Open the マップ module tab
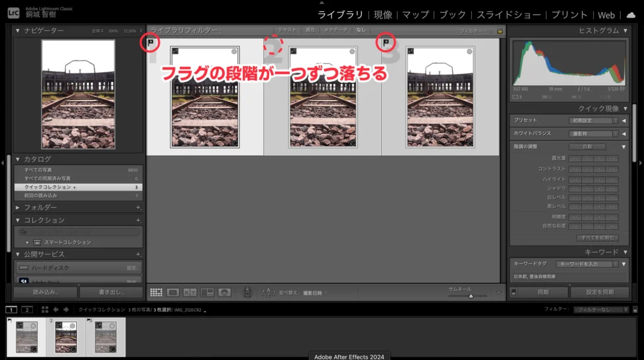 pyautogui.click(x=415, y=14)
